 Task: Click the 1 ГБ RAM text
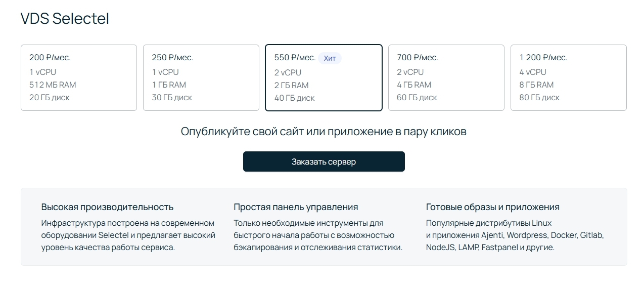[169, 85]
